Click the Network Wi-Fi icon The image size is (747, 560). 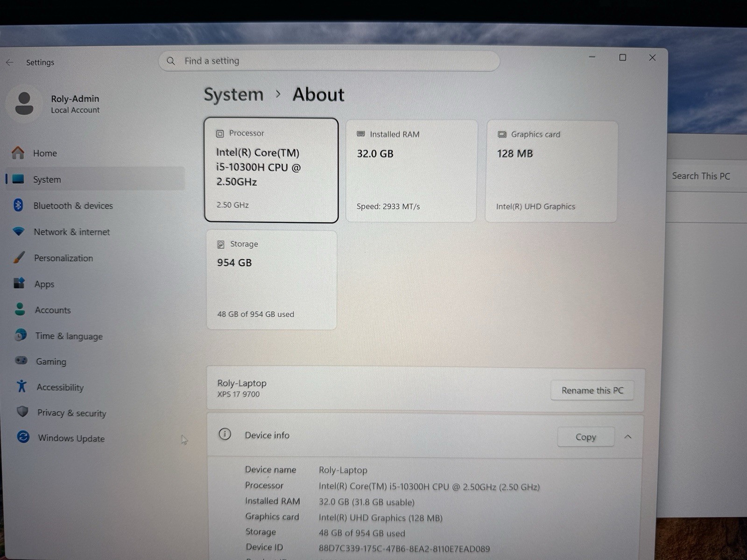[x=19, y=231]
